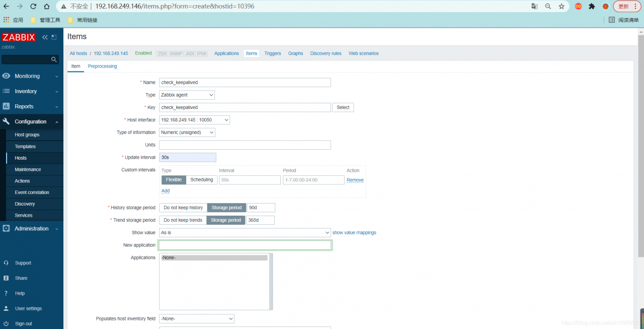Sign out via the power icon
Viewport: 644px width, 329px height.
point(6,323)
